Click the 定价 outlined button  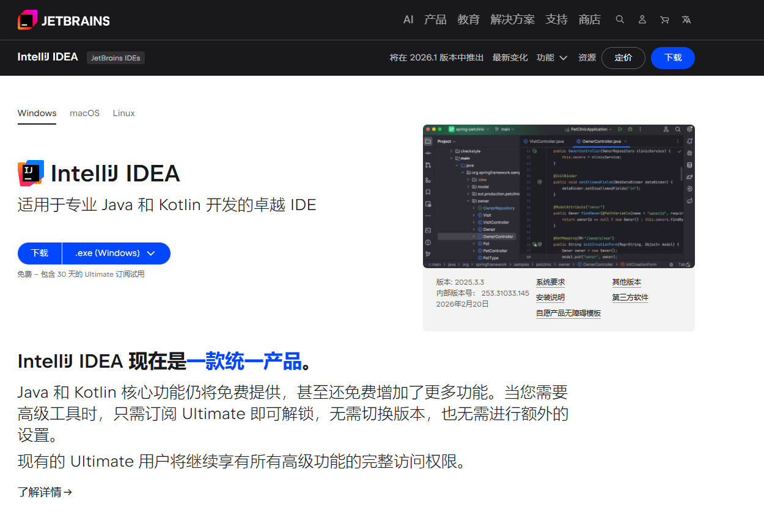click(623, 57)
